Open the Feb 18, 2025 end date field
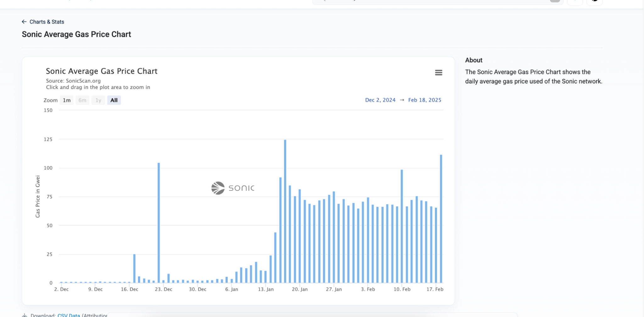This screenshot has height=317, width=644. coord(425,100)
